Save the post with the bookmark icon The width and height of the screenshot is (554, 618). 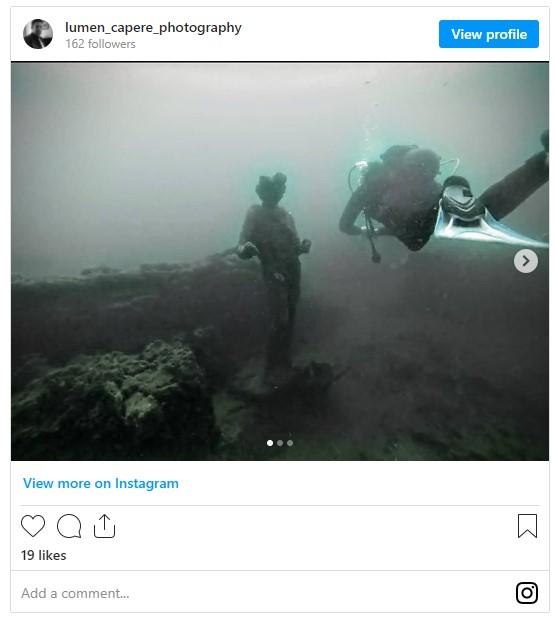click(527, 525)
